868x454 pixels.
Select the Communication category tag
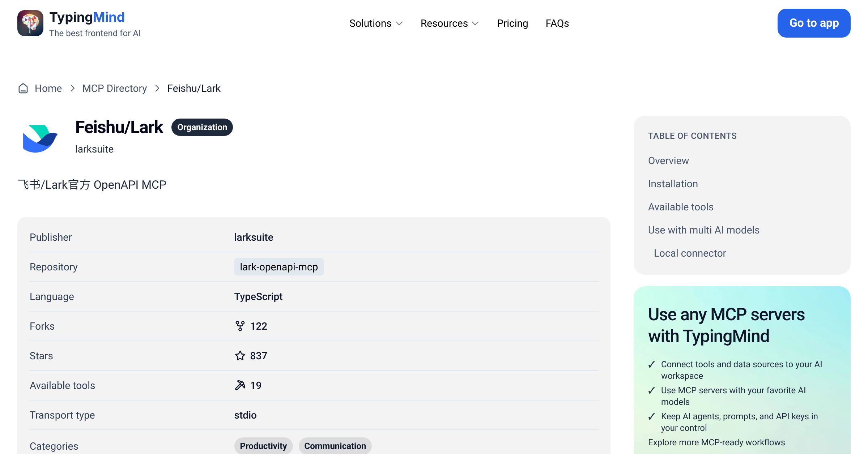[335, 446]
